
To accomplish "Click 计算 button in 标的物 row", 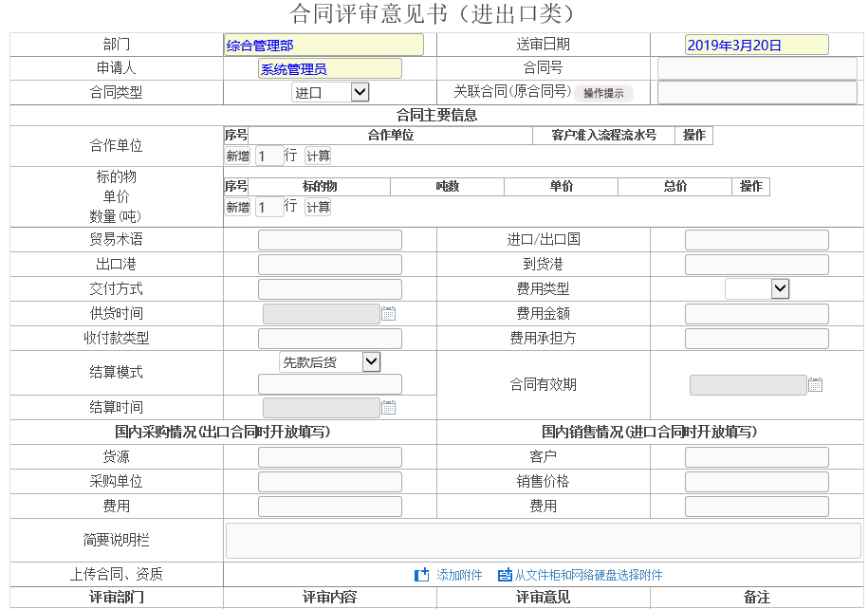I will pos(318,208).
